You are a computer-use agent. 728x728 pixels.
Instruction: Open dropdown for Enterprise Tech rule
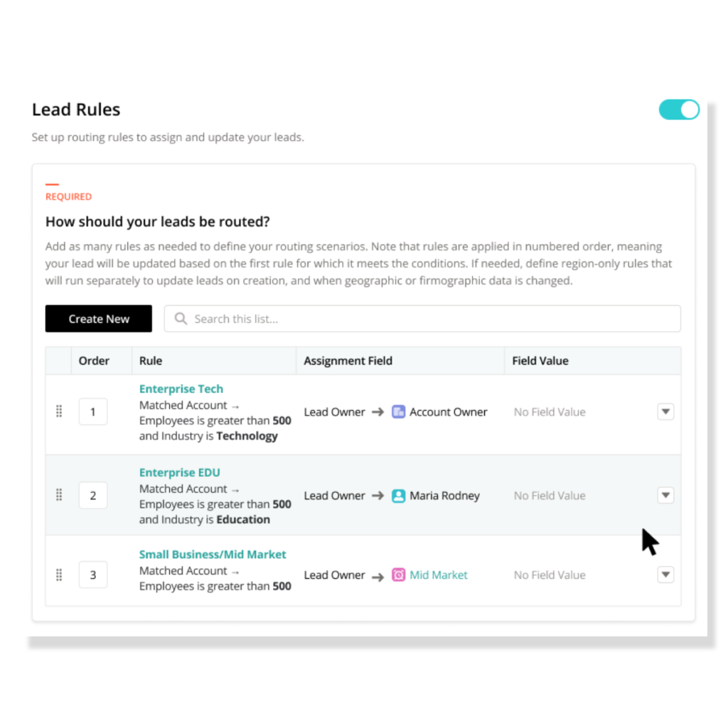(665, 412)
